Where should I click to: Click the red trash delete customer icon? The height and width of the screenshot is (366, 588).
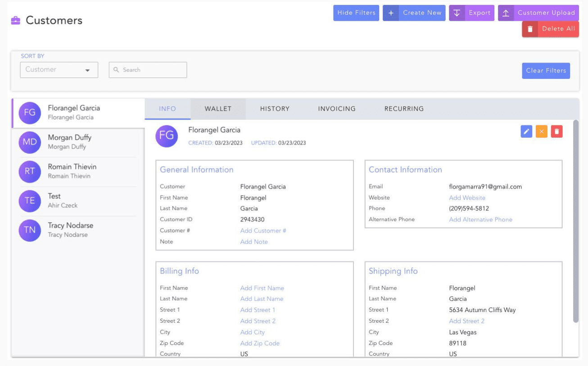pyautogui.click(x=557, y=132)
